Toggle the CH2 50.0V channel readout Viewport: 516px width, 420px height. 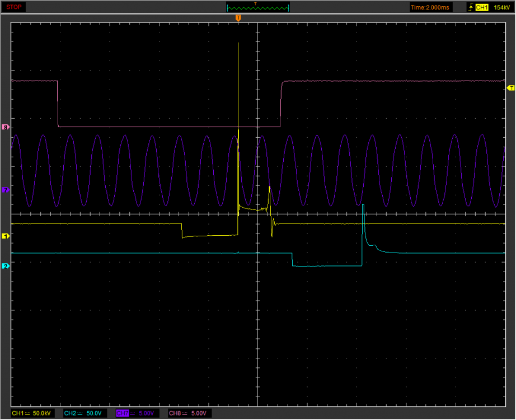coord(83,413)
